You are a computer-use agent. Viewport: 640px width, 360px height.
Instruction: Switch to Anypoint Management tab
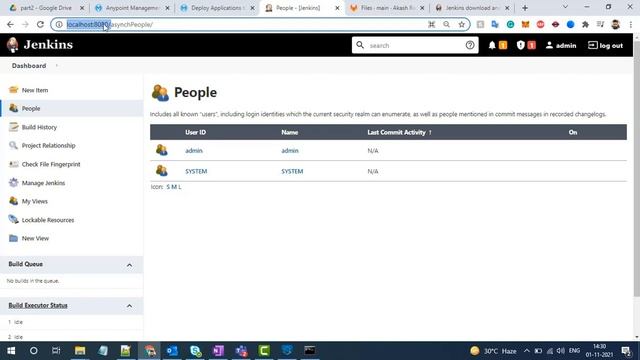coord(131,8)
